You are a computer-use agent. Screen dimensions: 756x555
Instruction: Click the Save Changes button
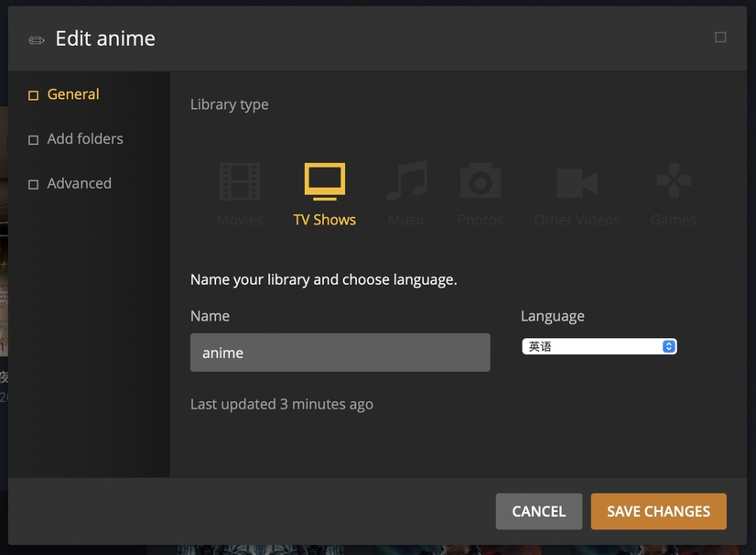pyautogui.click(x=659, y=511)
